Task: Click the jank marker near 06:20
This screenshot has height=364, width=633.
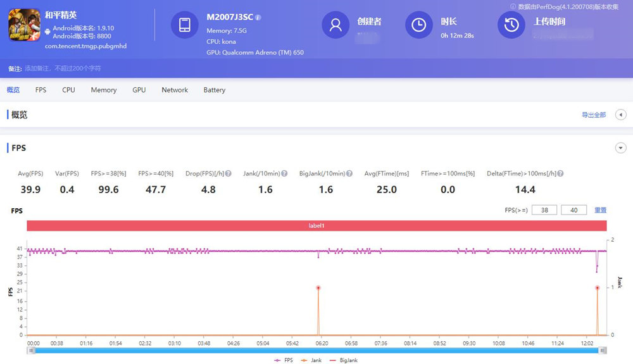Action: (x=318, y=288)
